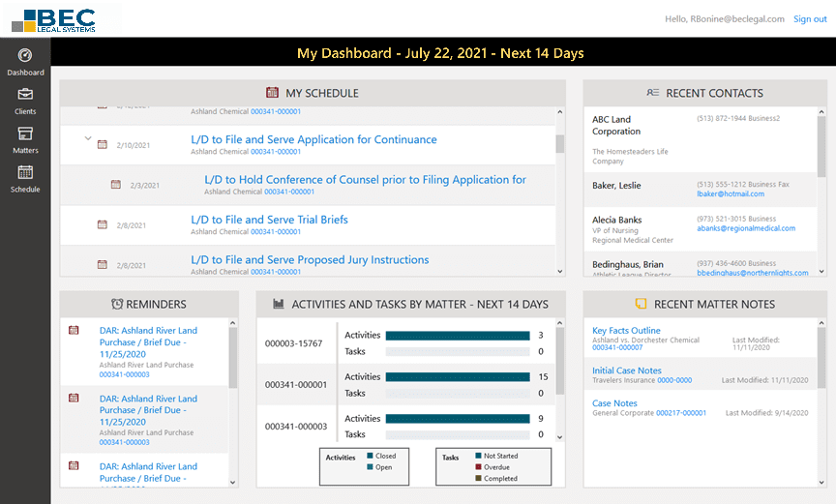Email lbaker@hotmail.com
The image size is (836, 504).
click(731, 193)
